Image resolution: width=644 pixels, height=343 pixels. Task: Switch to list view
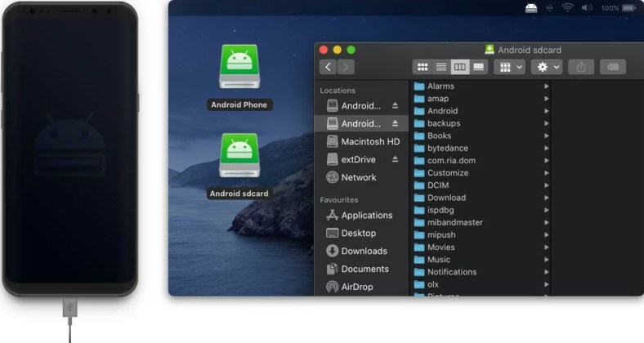(x=441, y=67)
